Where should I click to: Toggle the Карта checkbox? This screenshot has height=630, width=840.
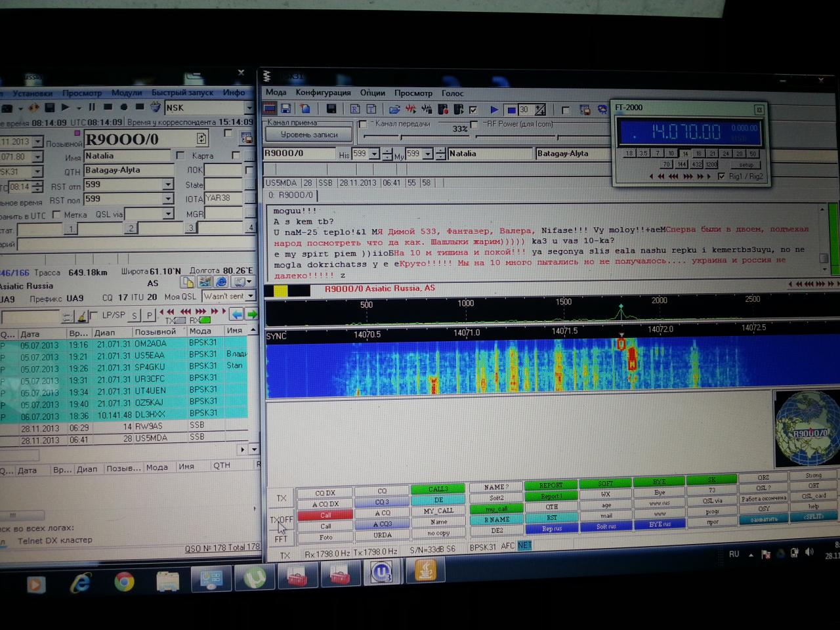pyautogui.click(x=180, y=156)
